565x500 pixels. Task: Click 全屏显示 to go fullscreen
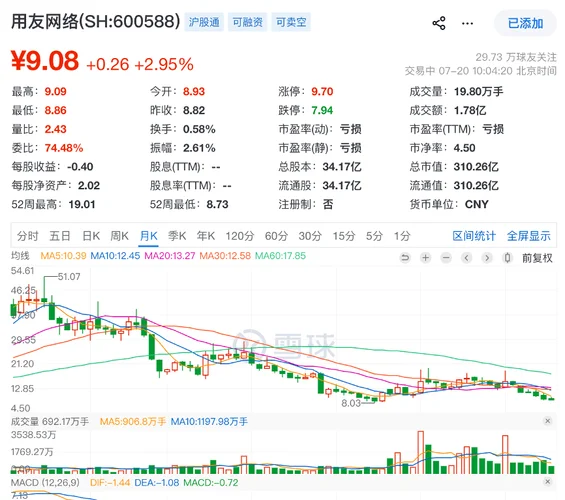529,236
